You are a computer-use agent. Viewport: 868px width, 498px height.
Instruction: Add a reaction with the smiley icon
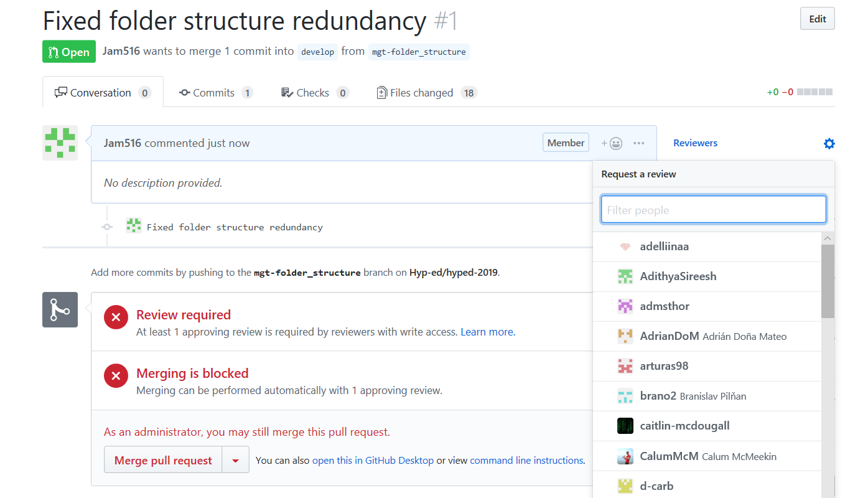[x=612, y=143]
